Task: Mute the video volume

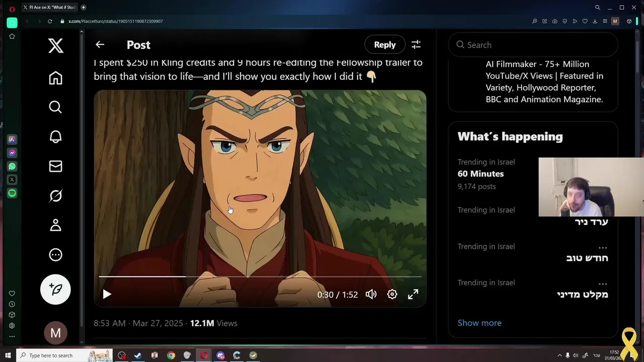Action: tap(371, 295)
